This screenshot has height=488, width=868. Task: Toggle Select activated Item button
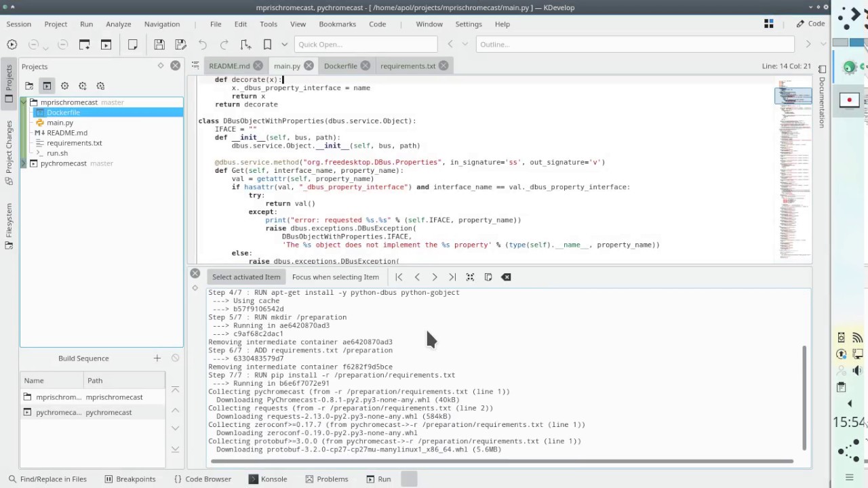click(246, 277)
